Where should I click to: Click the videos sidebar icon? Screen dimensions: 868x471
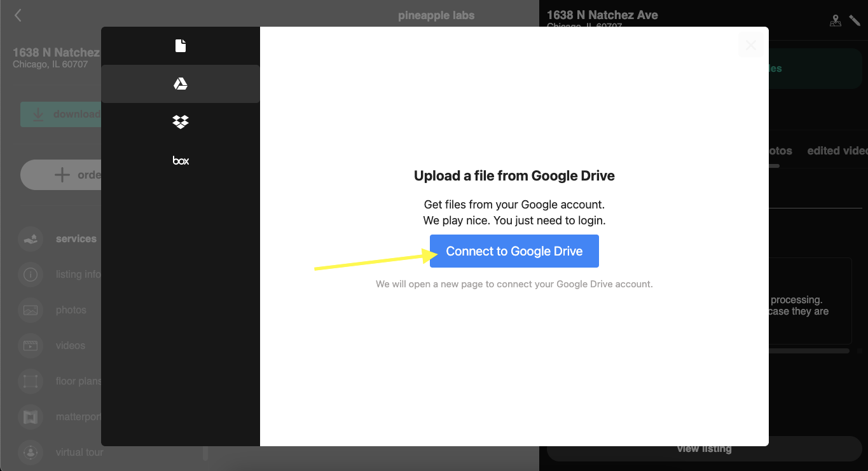point(31,346)
